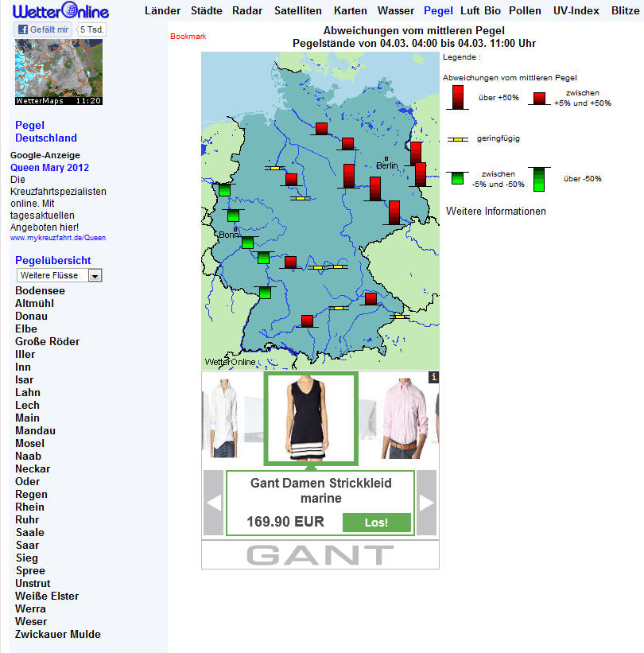Image resolution: width=644 pixels, height=653 pixels.
Task: Open the Zwickauer Mulde gauge link
Action: tap(58, 634)
